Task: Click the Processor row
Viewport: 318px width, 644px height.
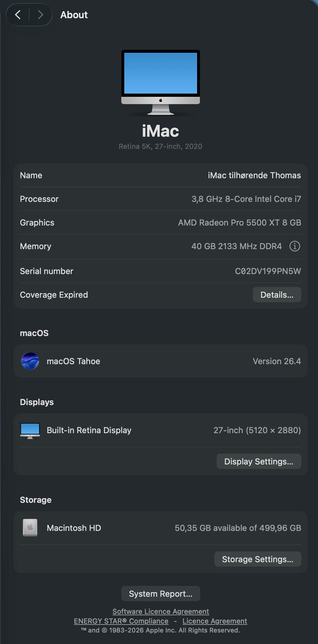Action: pyautogui.click(x=161, y=199)
